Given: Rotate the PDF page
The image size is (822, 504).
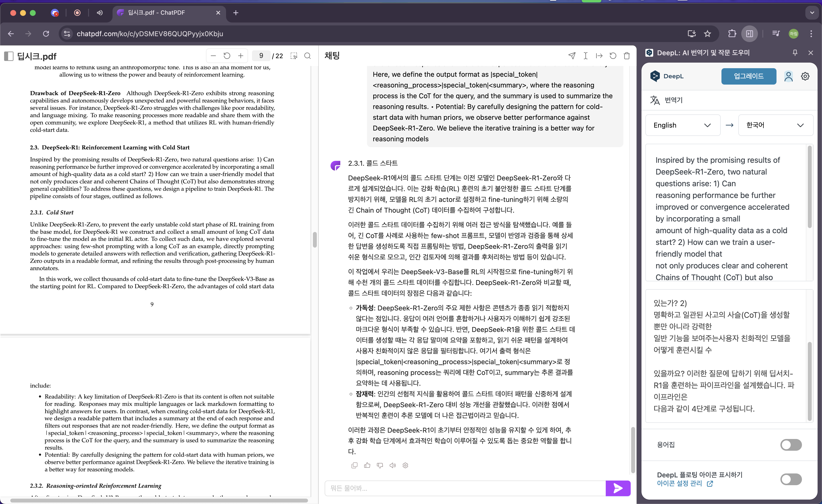Looking at the screenshot, I should [x=227, y=56].
